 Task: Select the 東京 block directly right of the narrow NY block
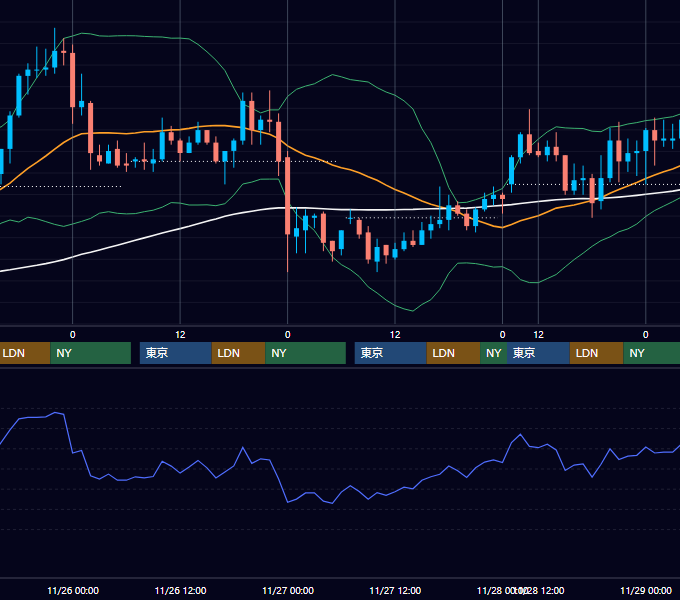(538, 353)
